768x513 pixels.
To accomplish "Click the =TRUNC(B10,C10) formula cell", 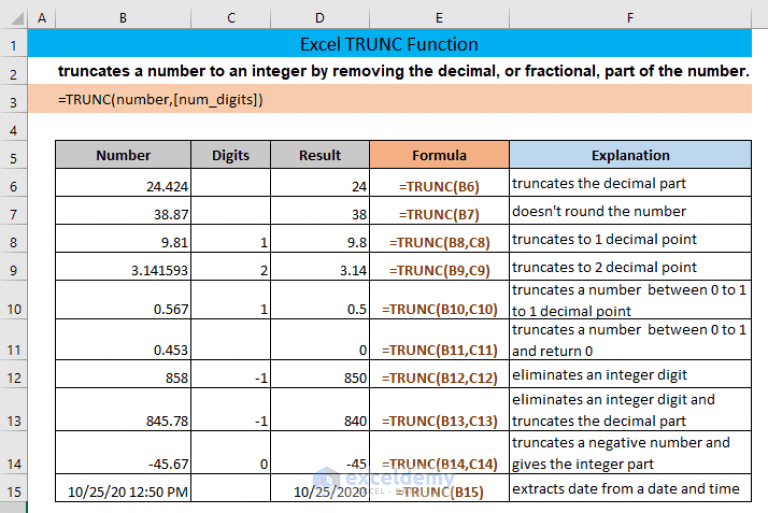I will coord(439,300).
